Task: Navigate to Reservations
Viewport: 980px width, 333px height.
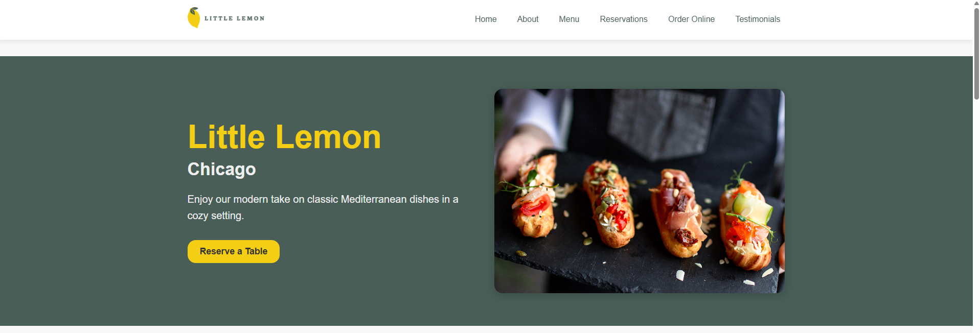Action: pos(624,19)
